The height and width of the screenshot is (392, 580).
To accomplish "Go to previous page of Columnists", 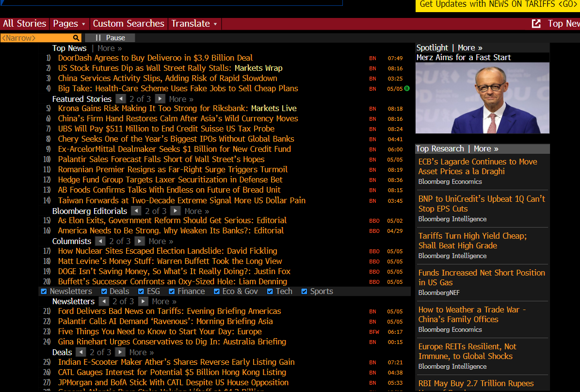I will tap(100, 241).
